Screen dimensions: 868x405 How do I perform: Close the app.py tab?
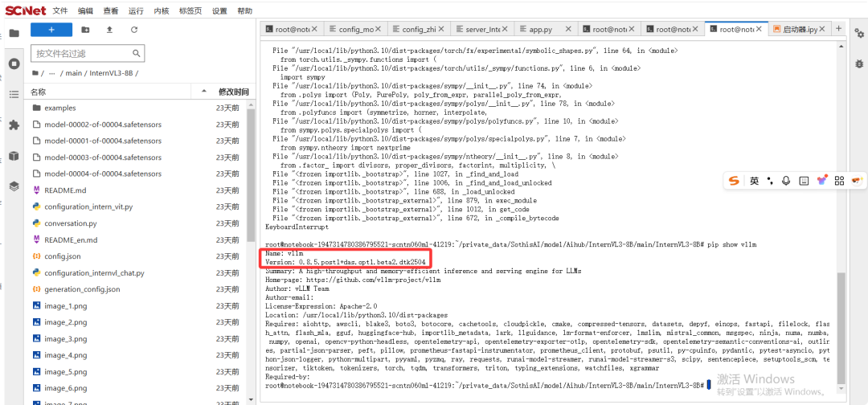point(568,29)
